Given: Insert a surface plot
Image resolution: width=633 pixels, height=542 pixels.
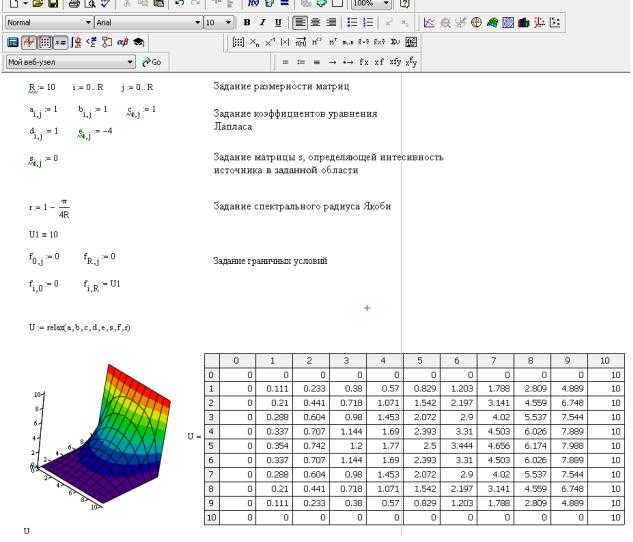Looking at the screenshot, I should tap(492, 23).
